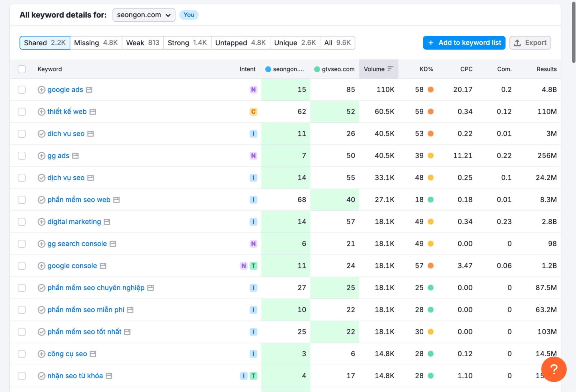
Task: Click plus icon beside google console
Action: (x=41, y=266)
